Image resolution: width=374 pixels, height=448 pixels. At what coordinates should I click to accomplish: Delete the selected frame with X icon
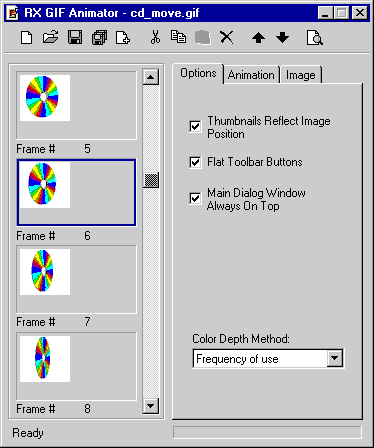[227, 37]
